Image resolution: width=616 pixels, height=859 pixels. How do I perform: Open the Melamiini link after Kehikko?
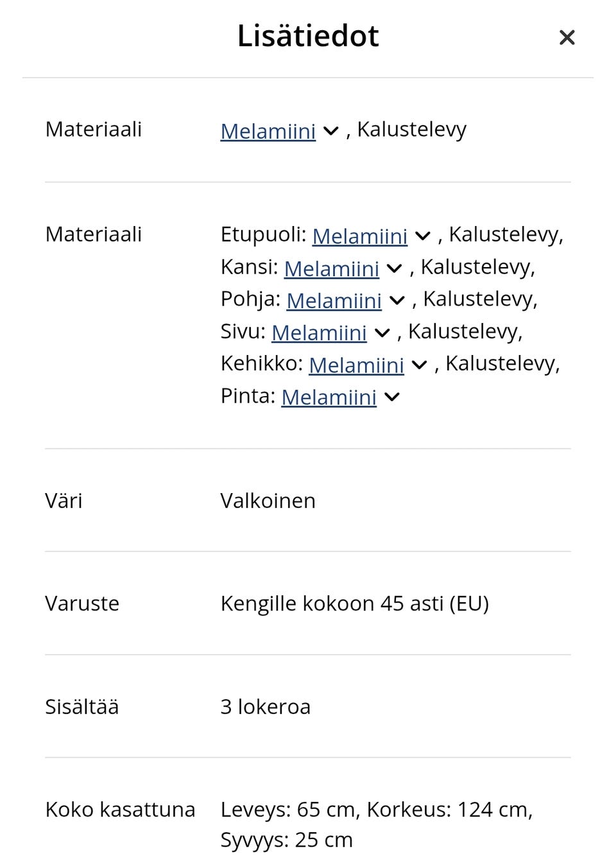[356, 365]
